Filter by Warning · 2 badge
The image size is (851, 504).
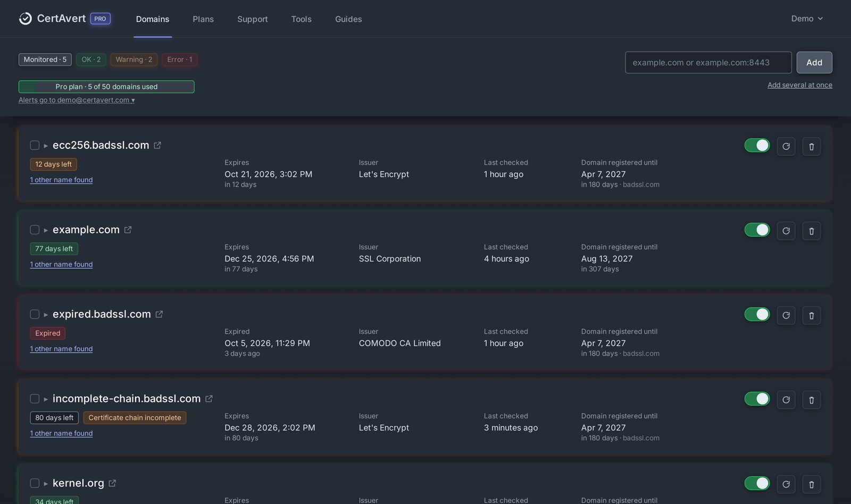[134, 60]
